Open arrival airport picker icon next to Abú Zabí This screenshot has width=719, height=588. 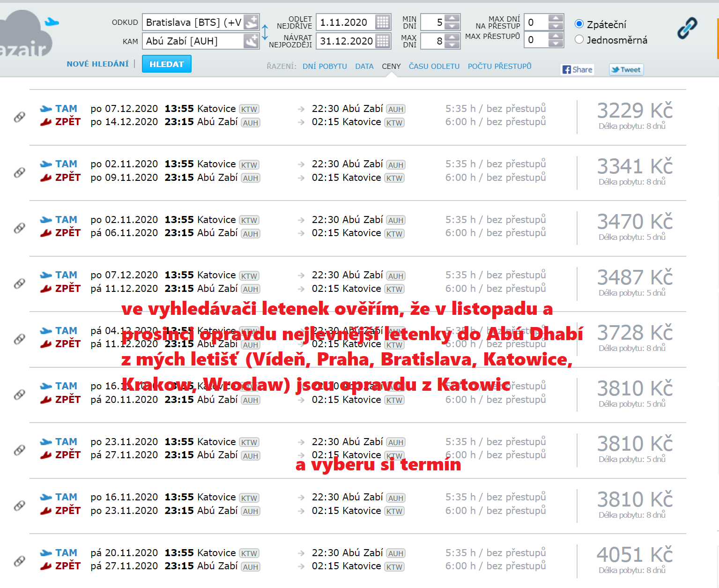point(251,41)
